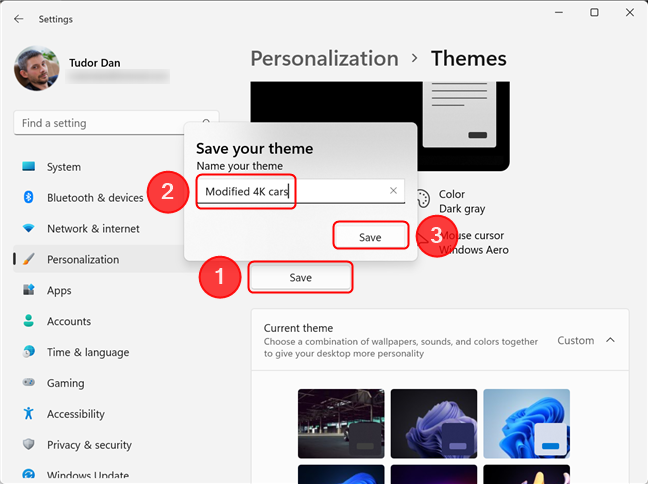Click the Apps icon in sidebar
The image size is (648, 484).
29,290
